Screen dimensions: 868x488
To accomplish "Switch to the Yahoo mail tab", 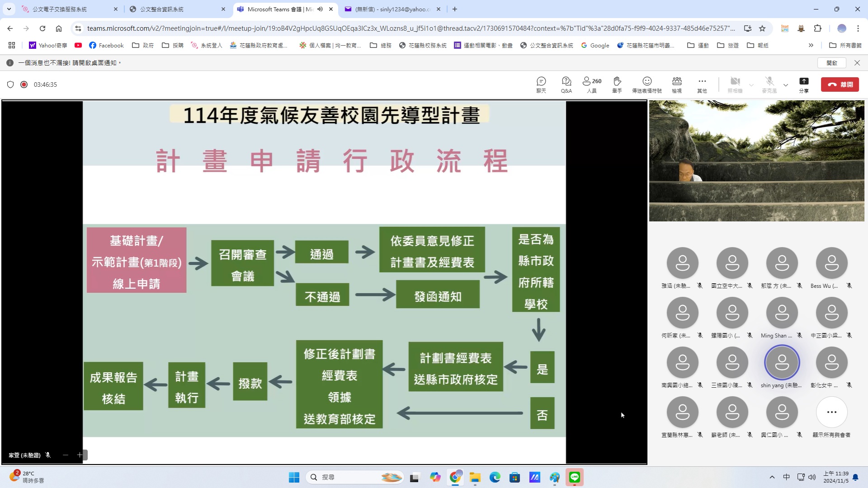I will [x=389, y=9].
